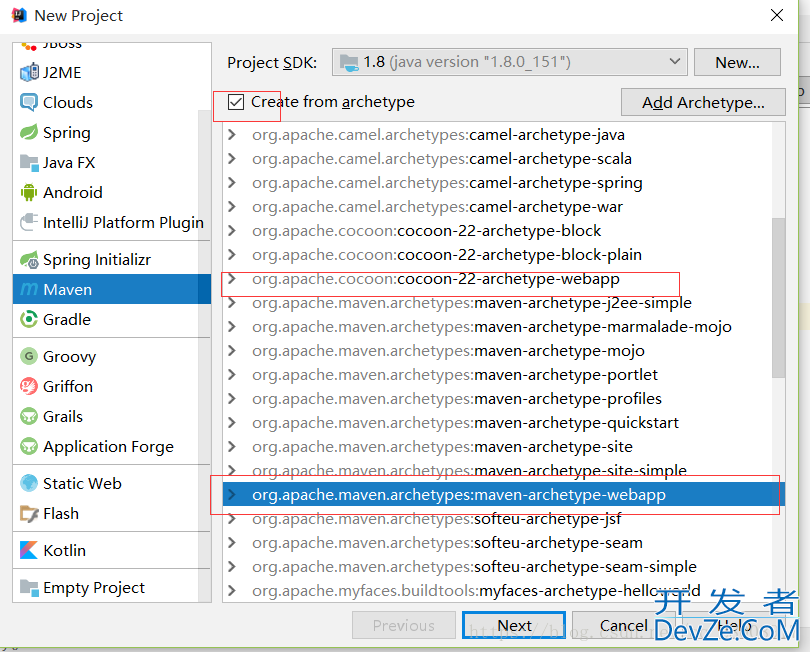
Task: Click the Cancel button
Action: pos(624,625)
